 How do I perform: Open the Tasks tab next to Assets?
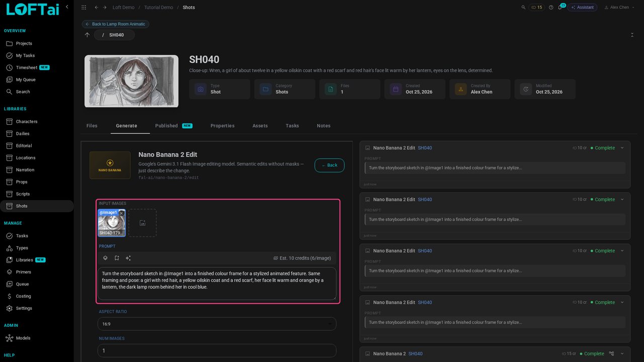pos(292,126)
